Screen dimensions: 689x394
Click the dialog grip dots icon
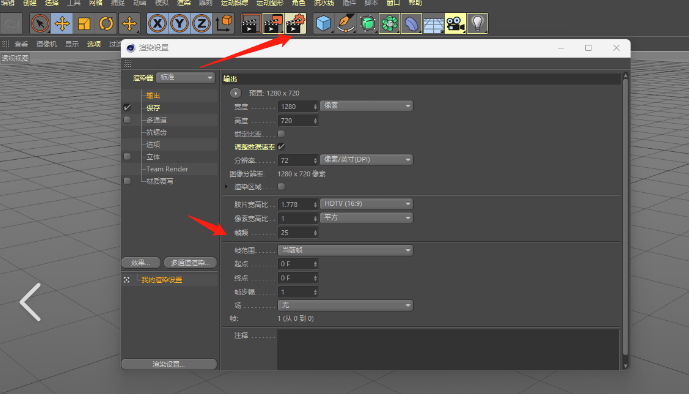coord(128,64)
